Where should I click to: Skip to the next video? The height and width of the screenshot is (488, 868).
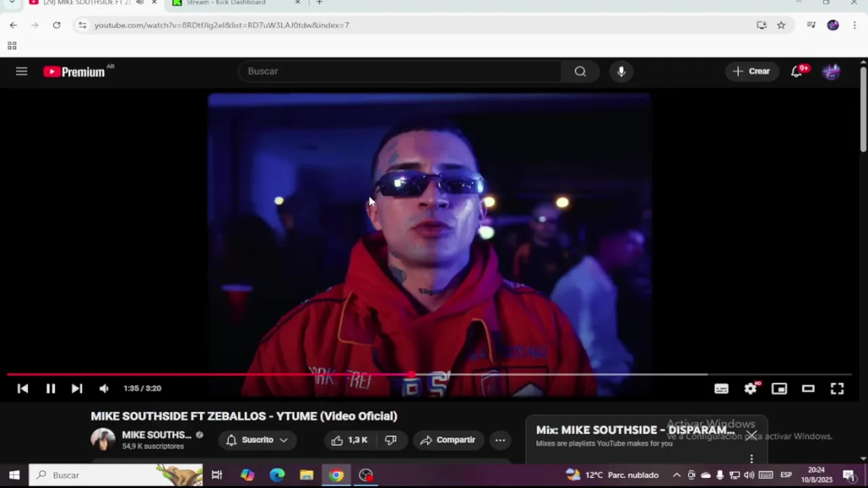point(77,388)
